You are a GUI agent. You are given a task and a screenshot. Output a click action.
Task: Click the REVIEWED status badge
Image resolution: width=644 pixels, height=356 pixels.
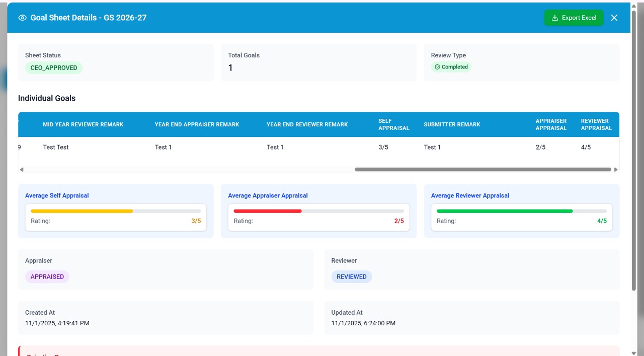tap(351, 276)
